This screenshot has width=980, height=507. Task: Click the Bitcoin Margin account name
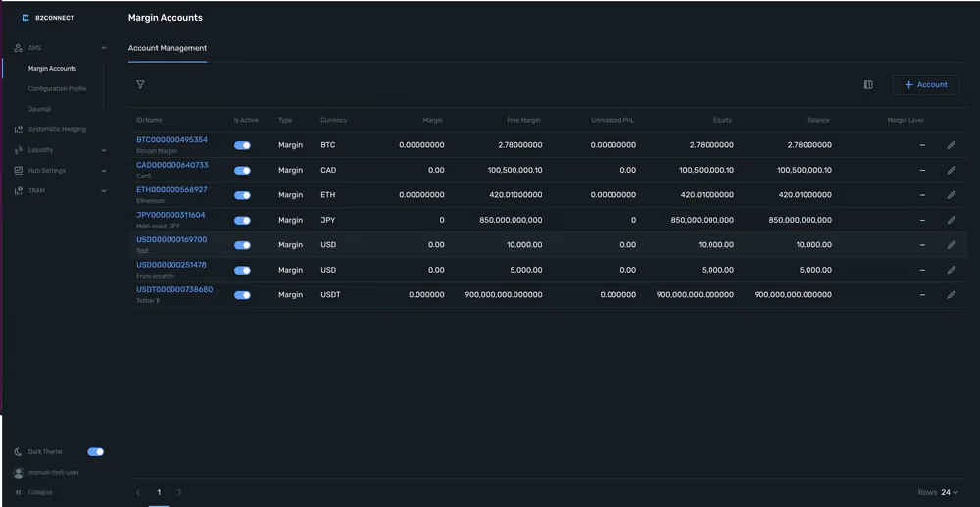pos(157,151)
